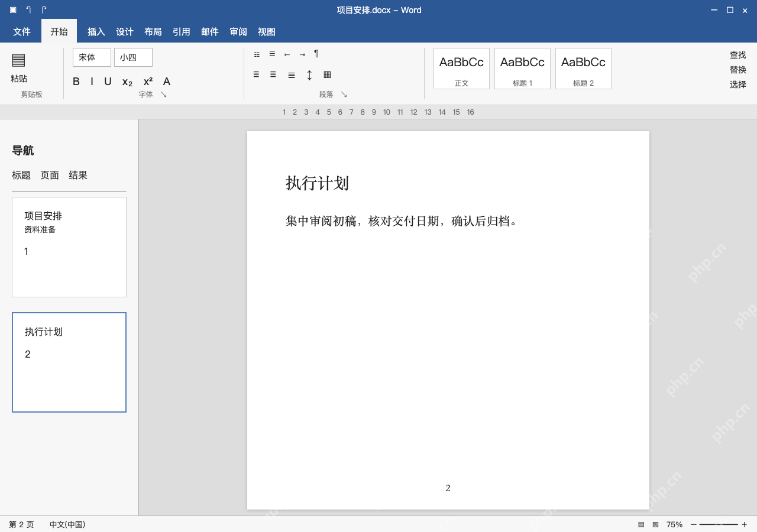Click the save icon in title bar
The height and width of the screenshot is (532, 757).
tap(13, 9)
